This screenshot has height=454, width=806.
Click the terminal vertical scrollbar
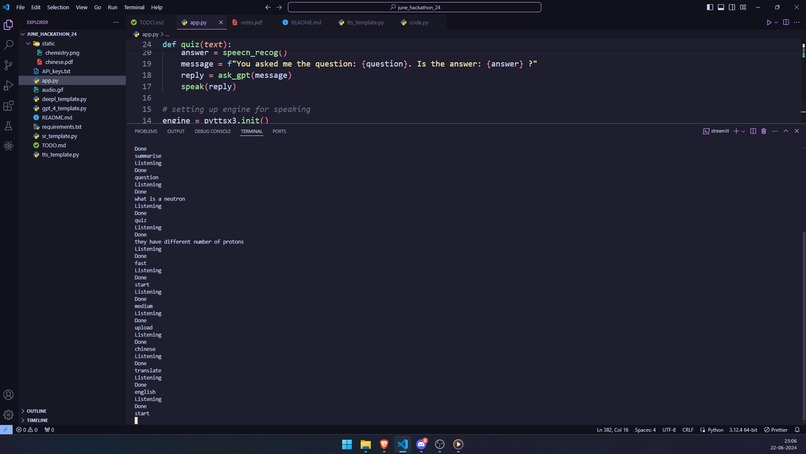click(803, 325)
